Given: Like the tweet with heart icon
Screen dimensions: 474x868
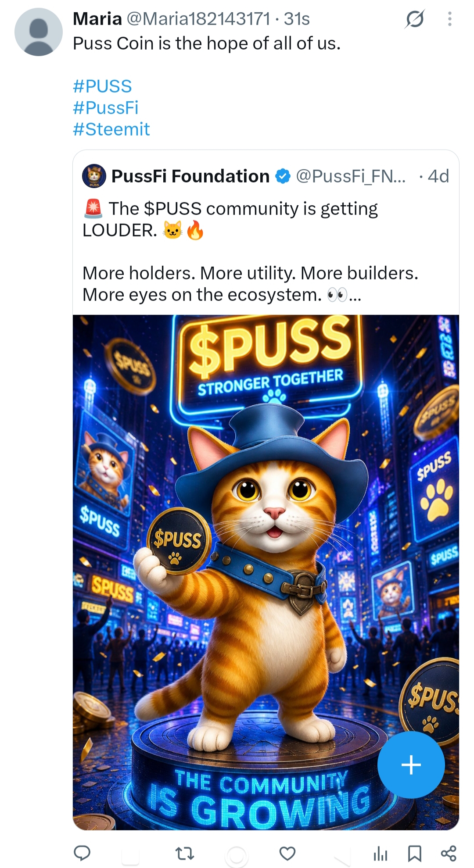Looking at the screenshot, I should click(x=287, y=854).
